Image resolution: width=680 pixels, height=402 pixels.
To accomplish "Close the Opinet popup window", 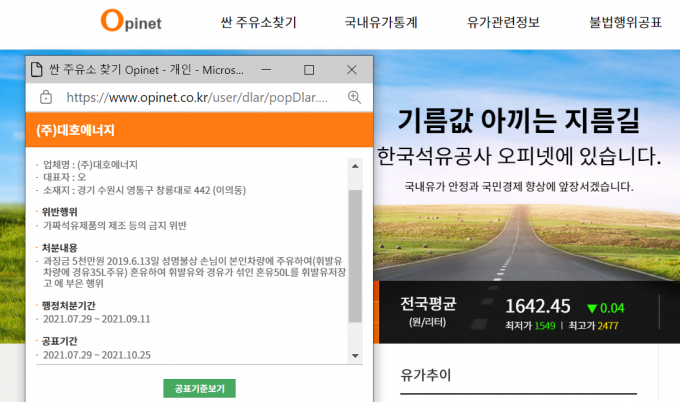I will pyautogui.click(x=352, y=69).
